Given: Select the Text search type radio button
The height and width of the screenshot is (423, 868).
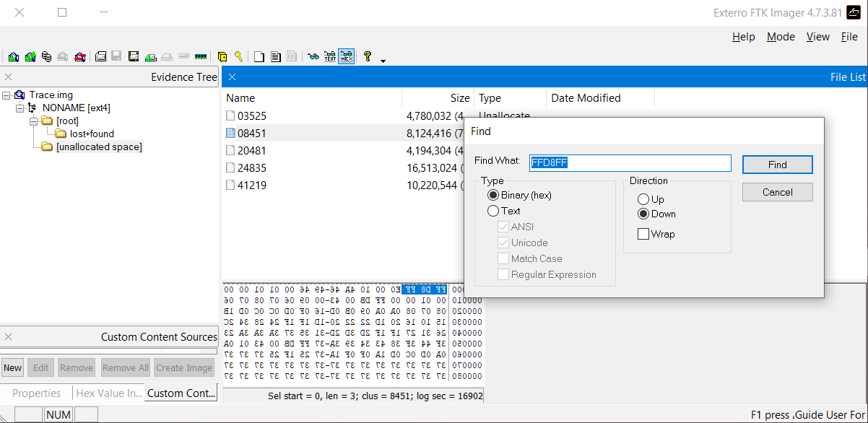Looking at the screenshot, I should (x=493, y=211).
